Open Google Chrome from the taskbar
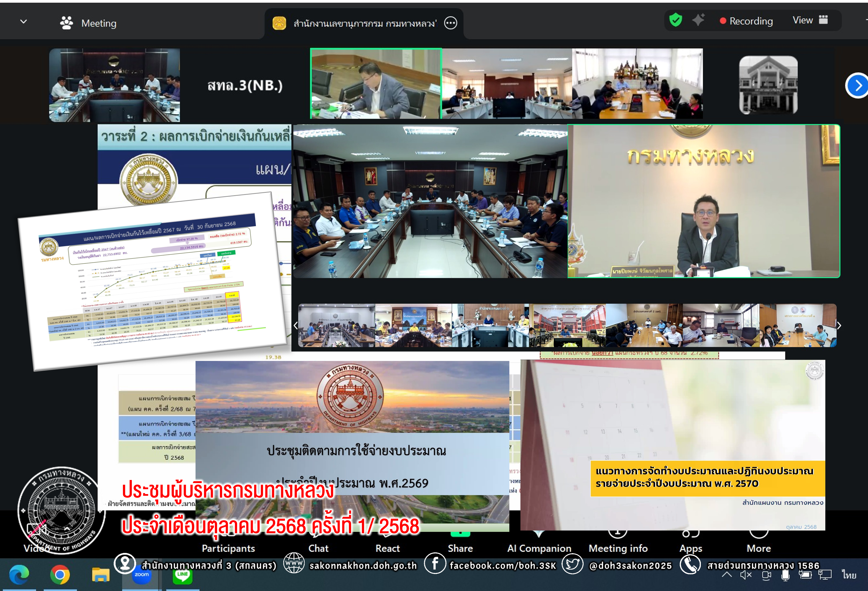Image resolution: width=868 pixels, height=591 pixels. tap(60, 575)
